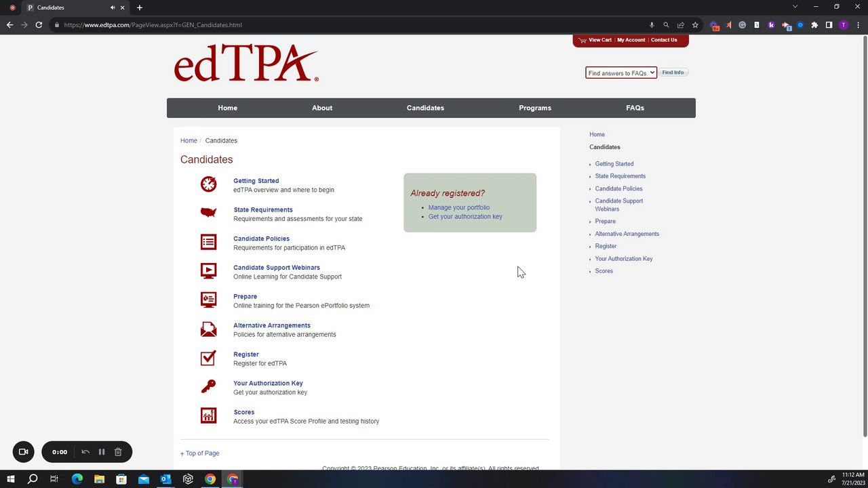Viewport: 868px width, 488px height.
Task: Click the Scores chart icon
Action: tap(208, 415)
